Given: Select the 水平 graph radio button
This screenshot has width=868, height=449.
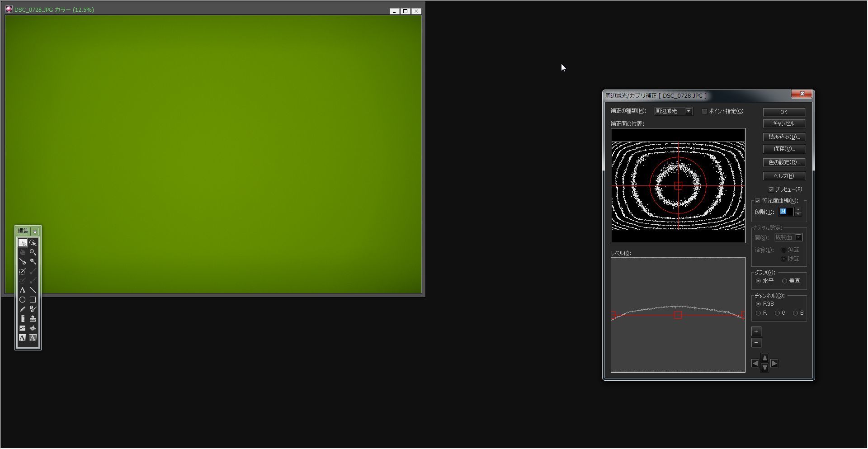Looking at the screenshot, I should [758, 281].
